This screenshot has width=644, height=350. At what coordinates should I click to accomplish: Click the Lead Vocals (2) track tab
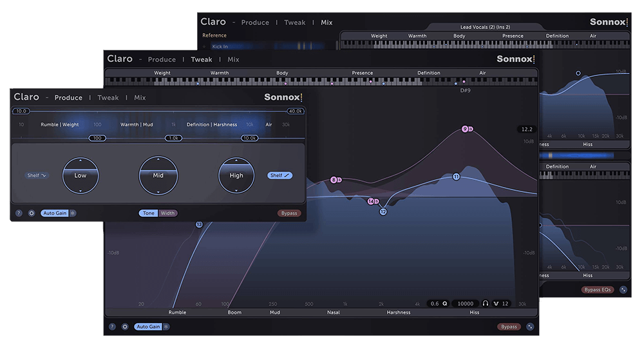485,27
